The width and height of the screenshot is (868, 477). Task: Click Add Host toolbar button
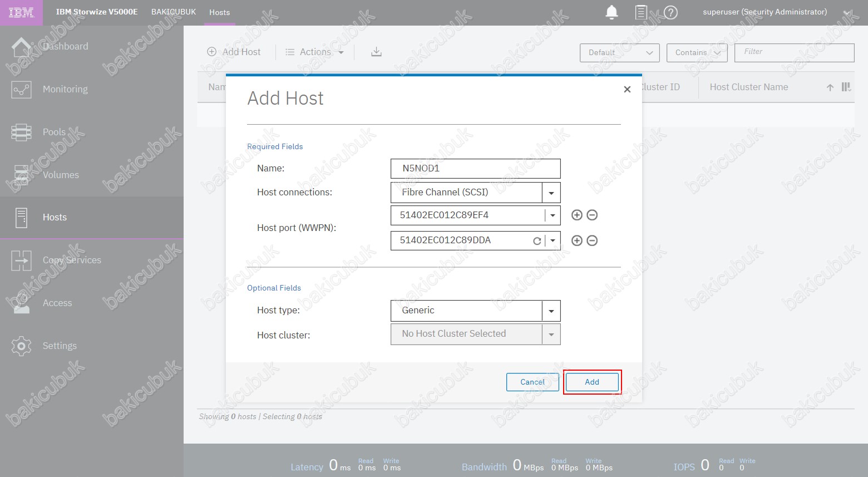click(x=234, y=52)
